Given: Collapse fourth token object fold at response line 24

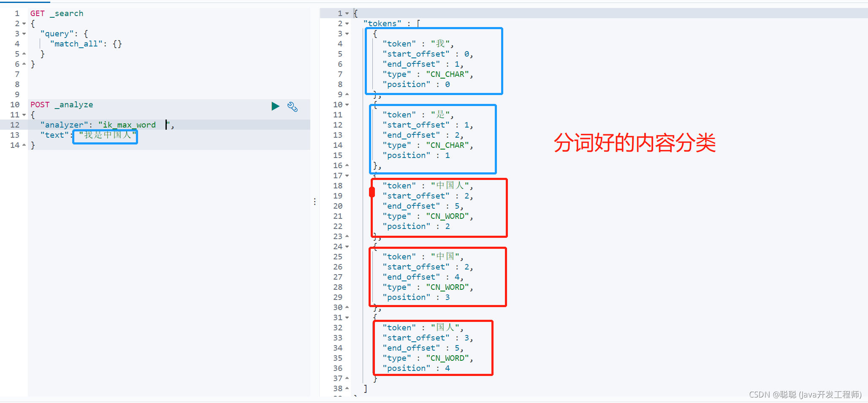Looking at the screenshot, I should 347,247.
